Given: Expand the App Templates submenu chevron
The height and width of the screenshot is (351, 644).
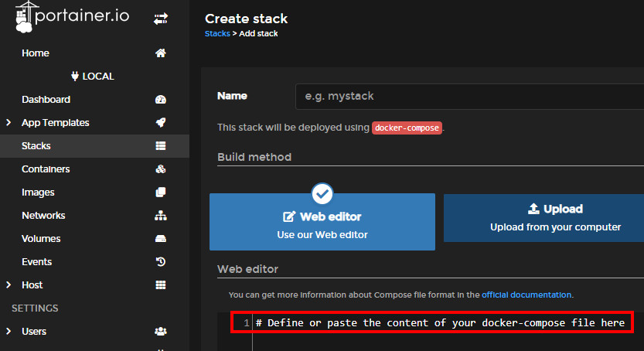Looking at the screenshot, I should click(9, 123).
